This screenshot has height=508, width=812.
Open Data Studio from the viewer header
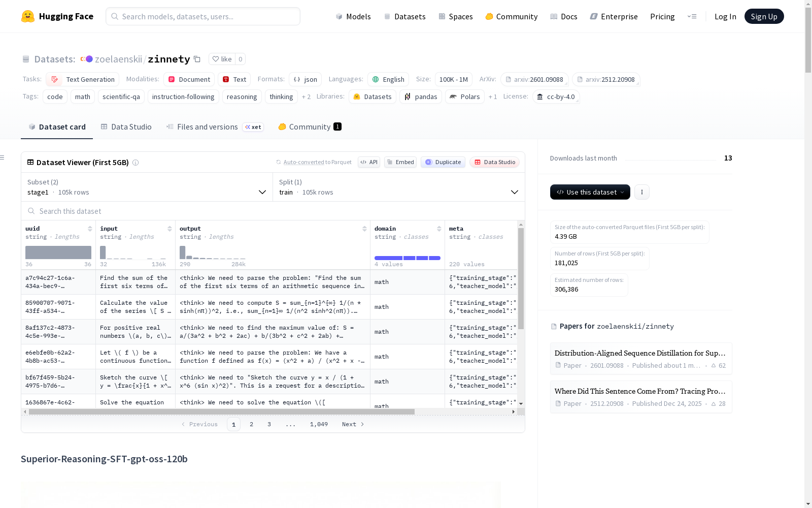click(x=494, y=162)
